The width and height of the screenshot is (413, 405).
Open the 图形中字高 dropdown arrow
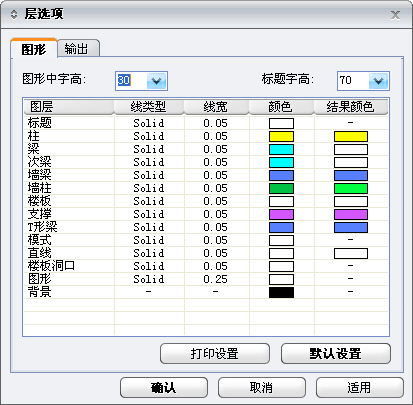(156, 81)
